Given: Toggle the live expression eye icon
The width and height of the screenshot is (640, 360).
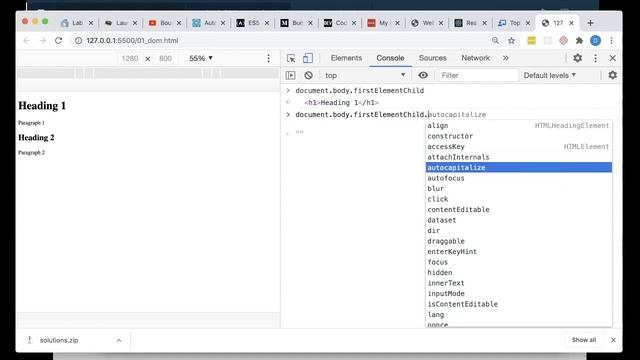Looking at the screenshot, I should (x=423, y=76).
